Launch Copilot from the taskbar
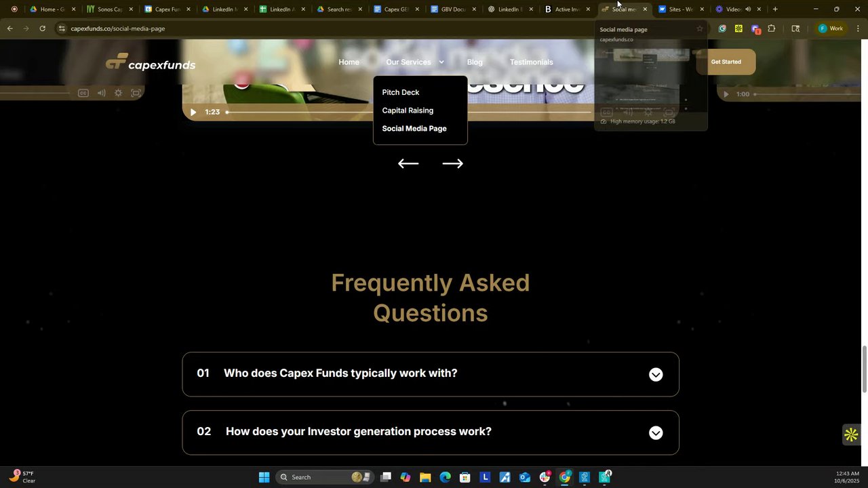The image size is (868, 488). pyautogui.click(x=406, y=477)
